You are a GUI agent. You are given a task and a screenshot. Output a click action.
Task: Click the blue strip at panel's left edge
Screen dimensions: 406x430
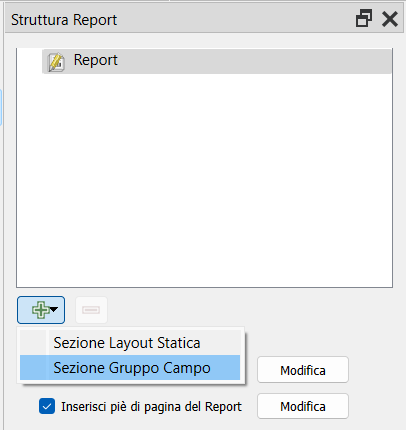[x=1, y=107]
